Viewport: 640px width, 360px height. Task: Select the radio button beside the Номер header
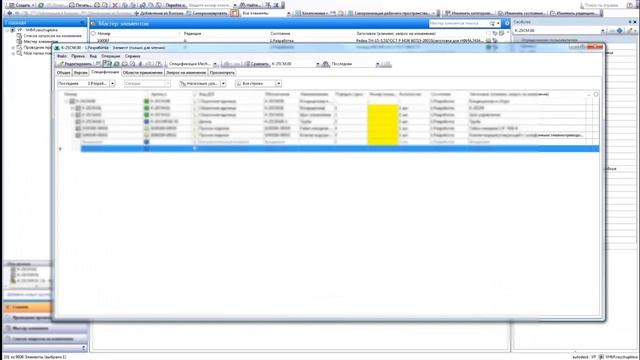click(x=93, y=33)
